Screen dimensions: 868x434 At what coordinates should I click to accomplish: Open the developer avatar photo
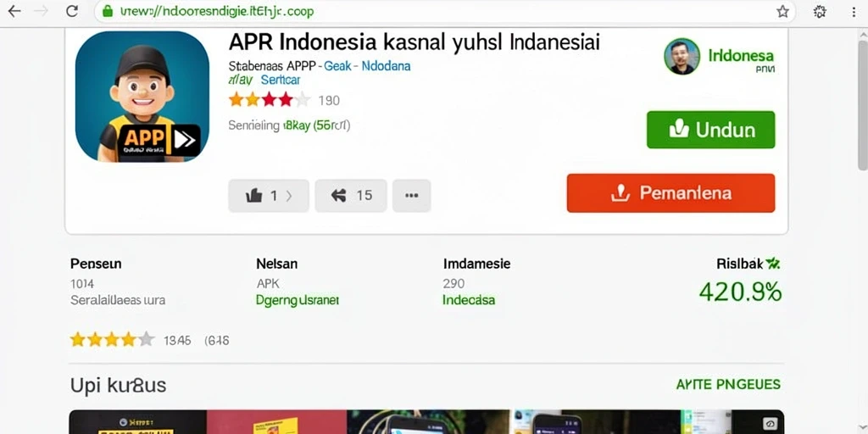click(682, 57)
